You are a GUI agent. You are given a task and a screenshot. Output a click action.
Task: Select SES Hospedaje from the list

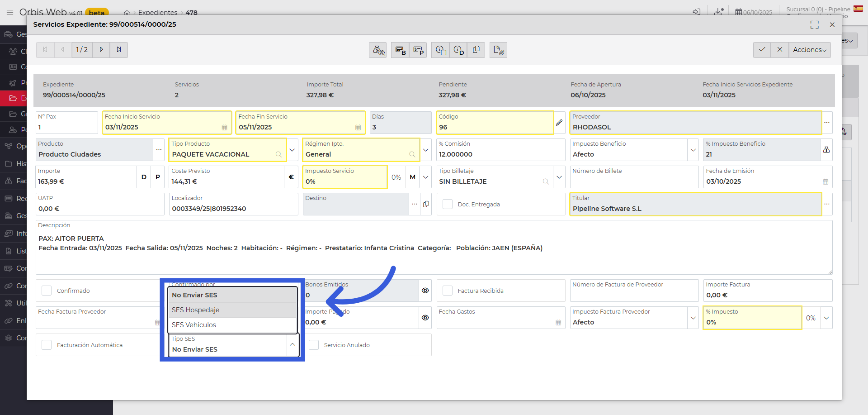195,310
